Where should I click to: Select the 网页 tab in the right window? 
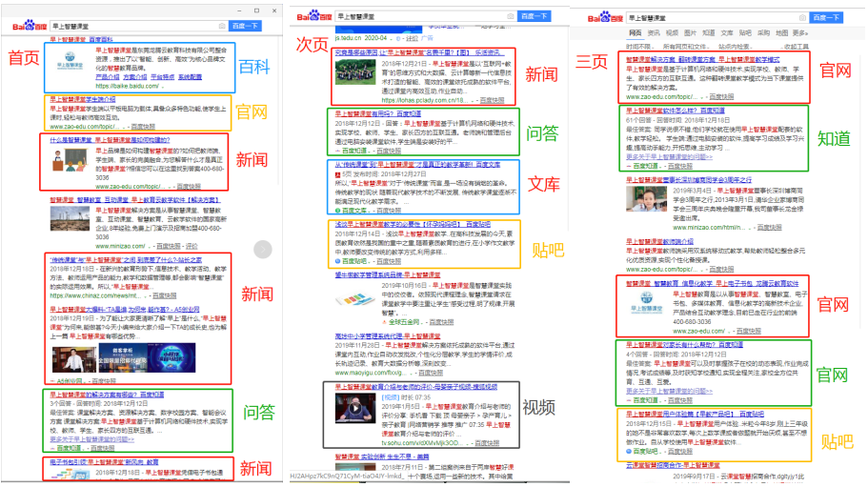635,32
